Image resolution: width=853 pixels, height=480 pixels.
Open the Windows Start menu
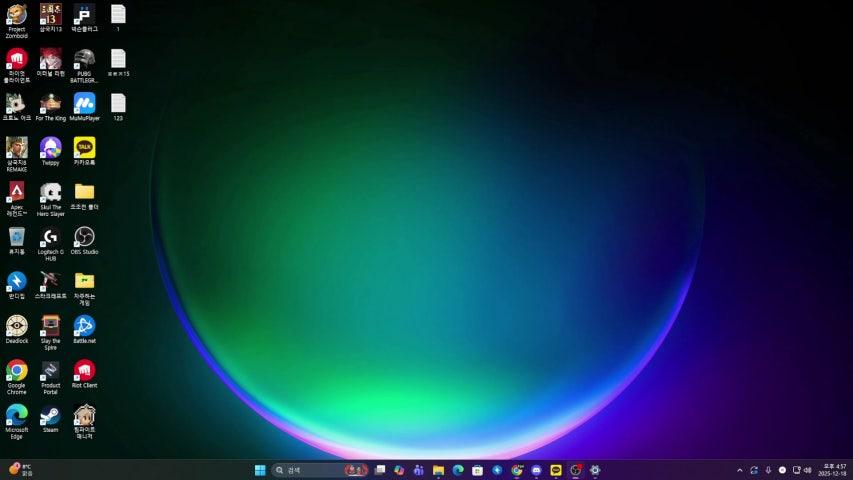(260, 470)
